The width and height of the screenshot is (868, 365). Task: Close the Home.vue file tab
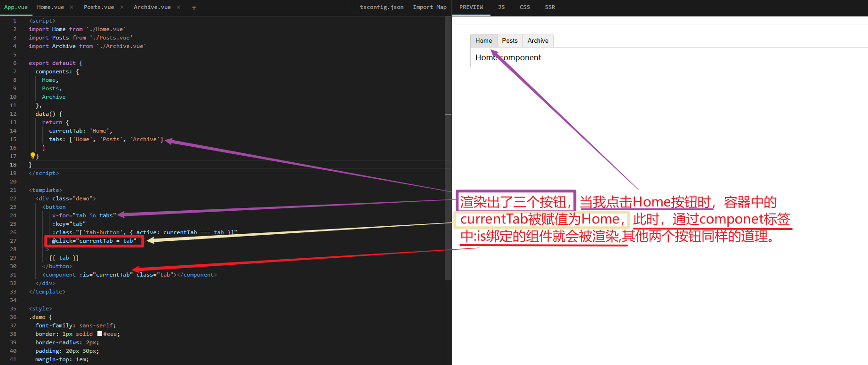click(72, 7)
